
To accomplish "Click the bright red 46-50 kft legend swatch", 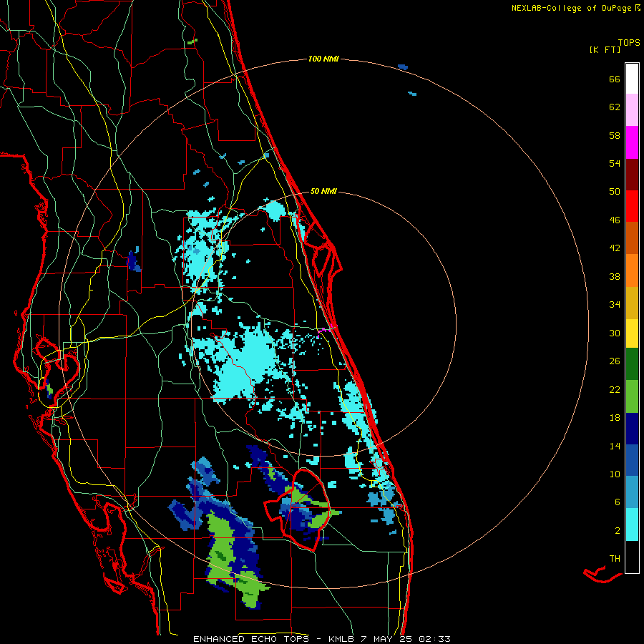I will tap(632, 206).
